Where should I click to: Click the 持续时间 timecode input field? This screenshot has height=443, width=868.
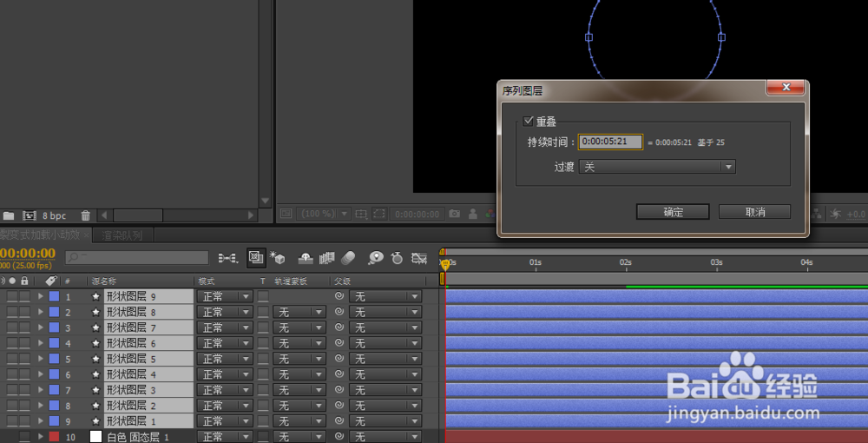tap(610, 142)
